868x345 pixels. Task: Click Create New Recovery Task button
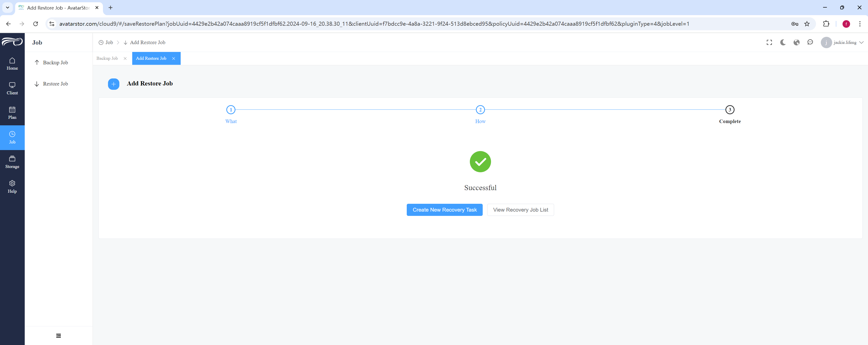pyautogui.click(x=444, y=210)
